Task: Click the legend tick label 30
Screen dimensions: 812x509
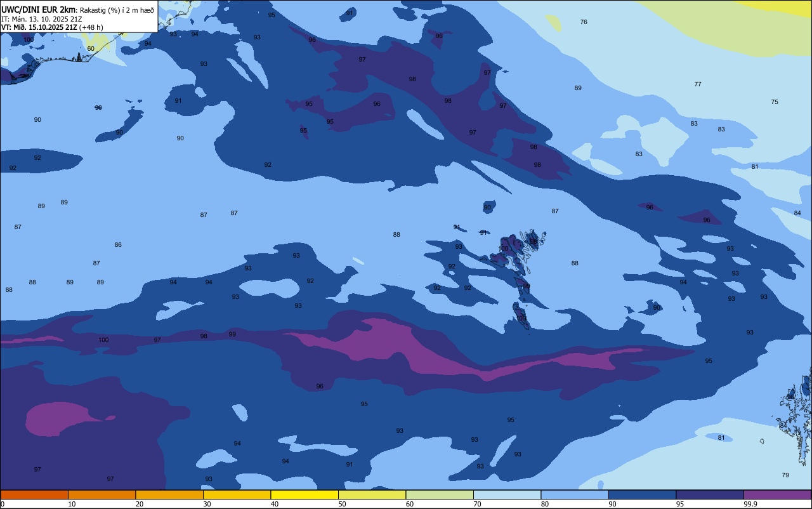Action: (207, 504)
